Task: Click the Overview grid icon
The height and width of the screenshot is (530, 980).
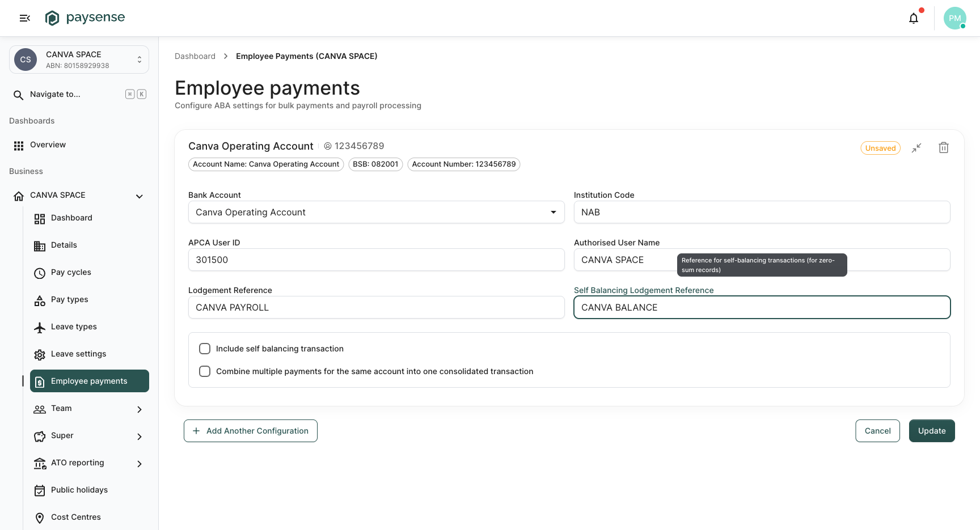Action: (19, 146)
